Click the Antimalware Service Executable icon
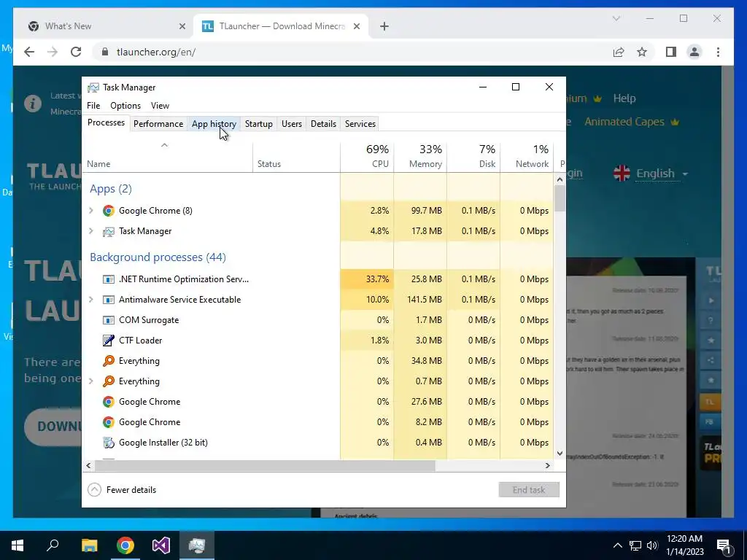 tap(109, 300)
